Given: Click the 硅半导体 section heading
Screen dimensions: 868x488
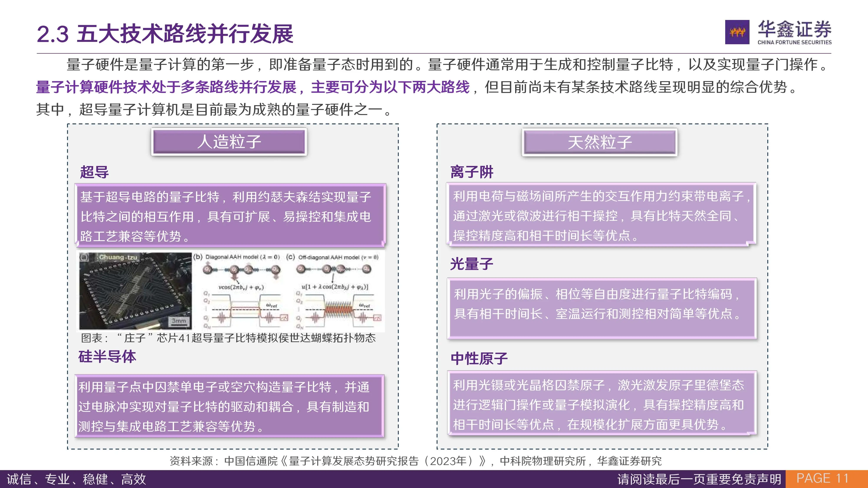Looking at the screenshot, I should [107, 357].
